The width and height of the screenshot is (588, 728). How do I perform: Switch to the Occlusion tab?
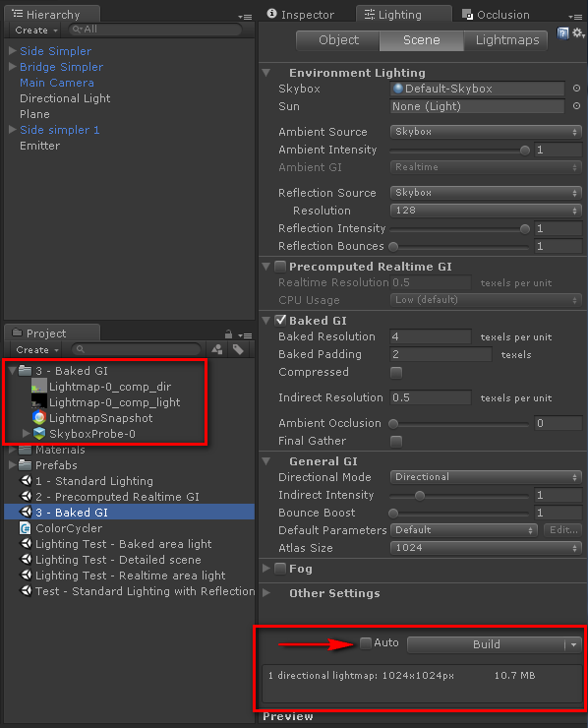point(496,15)
